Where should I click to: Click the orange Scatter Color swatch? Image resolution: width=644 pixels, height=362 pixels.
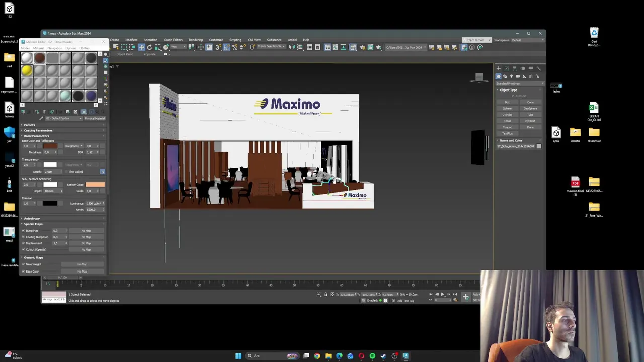click(x=95, y=185)
